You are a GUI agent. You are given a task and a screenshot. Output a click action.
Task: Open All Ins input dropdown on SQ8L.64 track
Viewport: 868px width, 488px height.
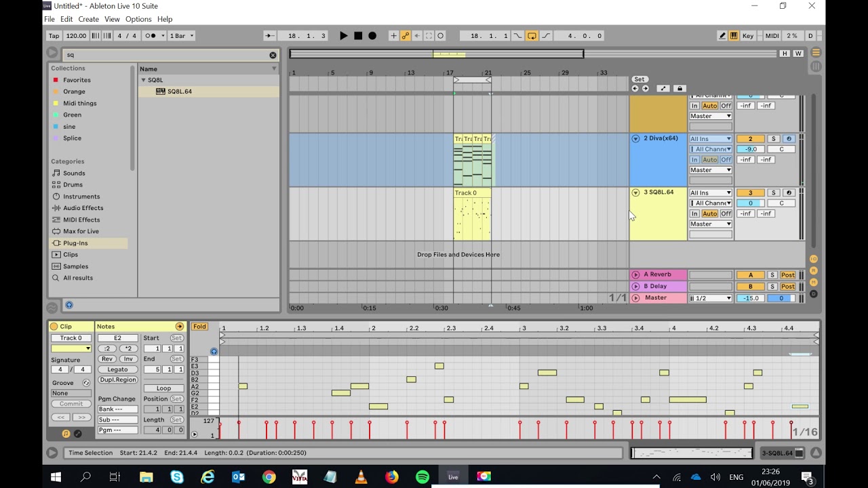(x=711, y=192)
